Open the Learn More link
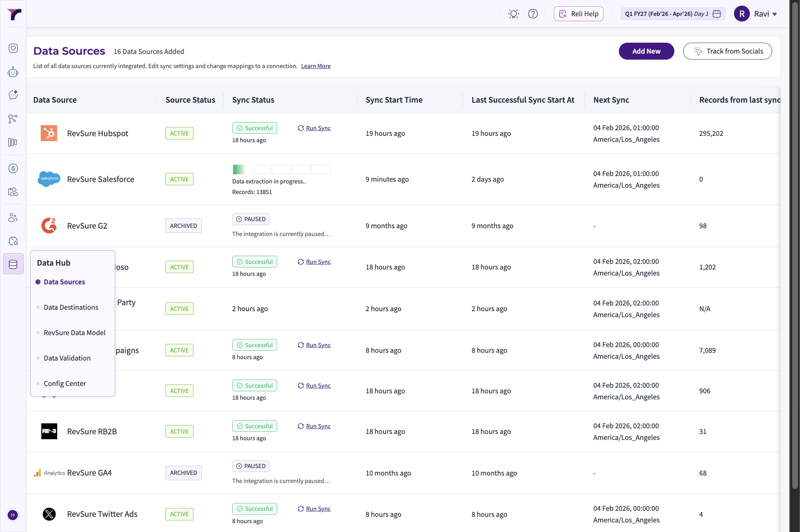 click(316, 66)
